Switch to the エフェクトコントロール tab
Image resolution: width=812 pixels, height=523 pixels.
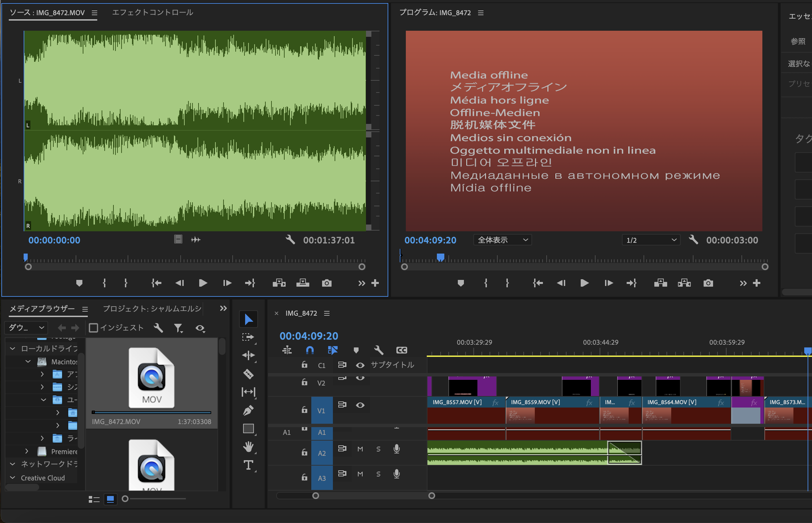pos(153,12)
